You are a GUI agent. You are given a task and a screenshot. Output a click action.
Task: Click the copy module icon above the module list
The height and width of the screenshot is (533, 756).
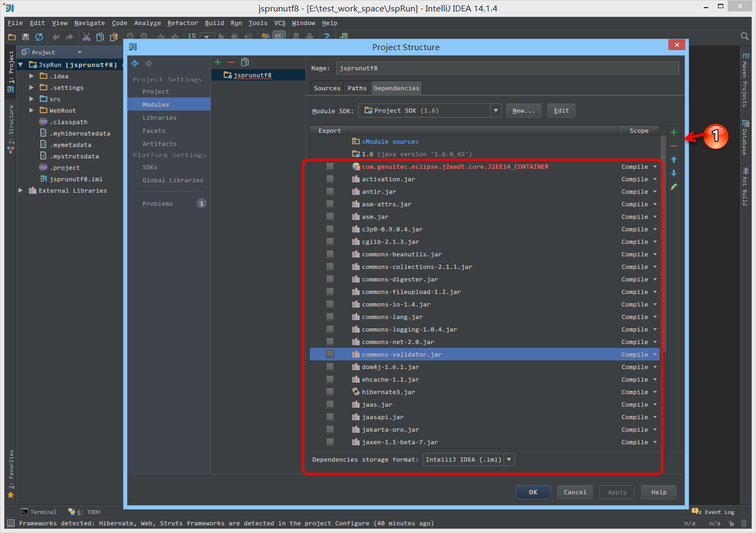[245, 62]
